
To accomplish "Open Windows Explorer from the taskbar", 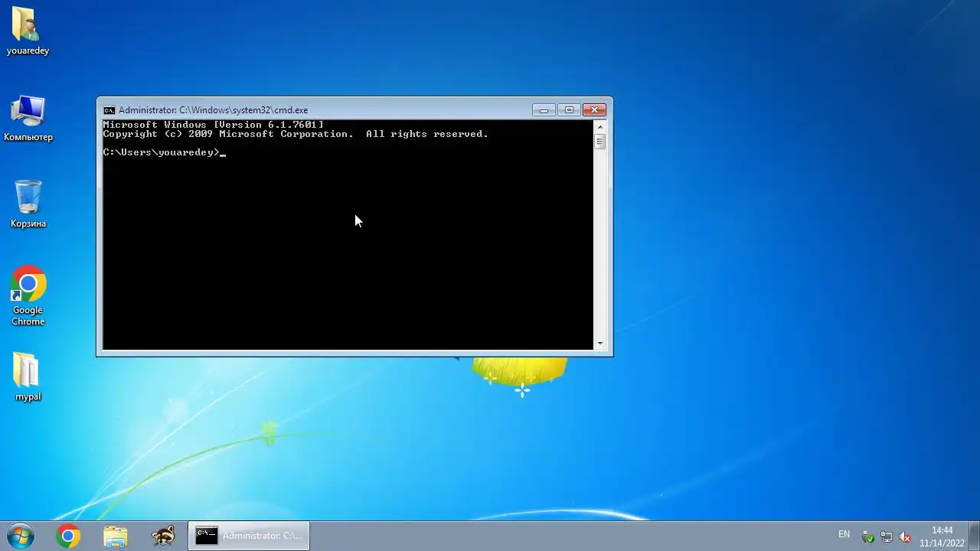I will [x=116, y=536].
